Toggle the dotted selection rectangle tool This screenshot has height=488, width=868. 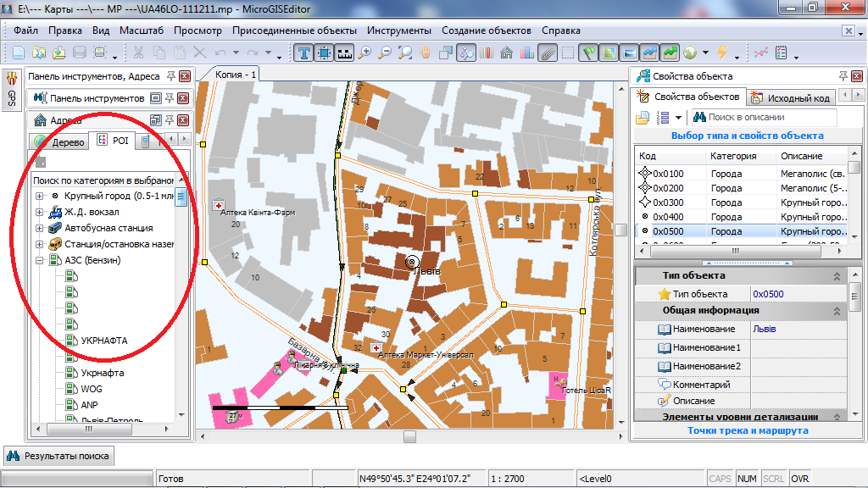[567, 53]
